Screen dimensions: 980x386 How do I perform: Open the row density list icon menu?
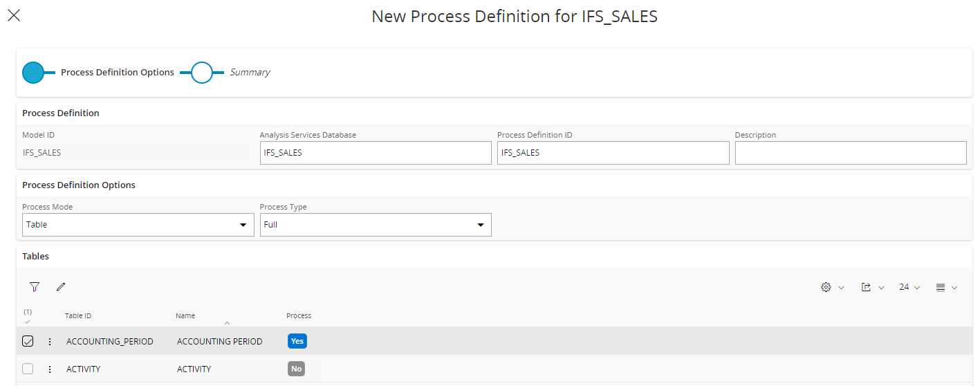[946, 287]
